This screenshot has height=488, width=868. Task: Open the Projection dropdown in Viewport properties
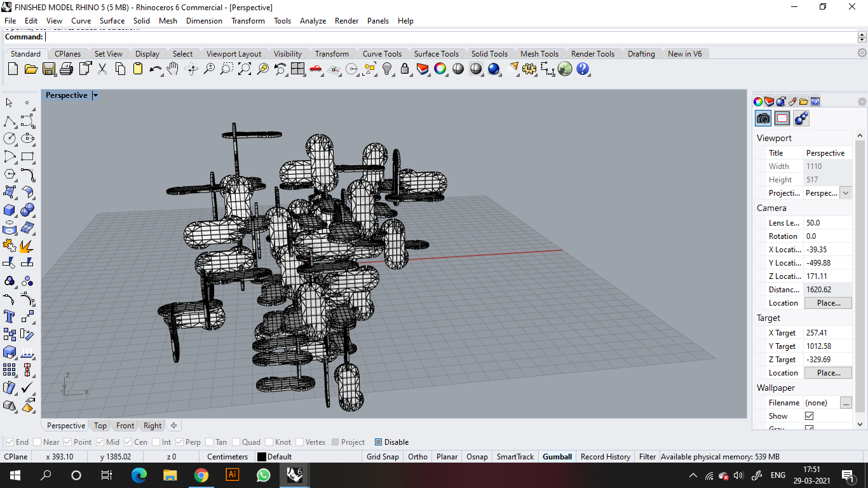click(x=845, y=193)
